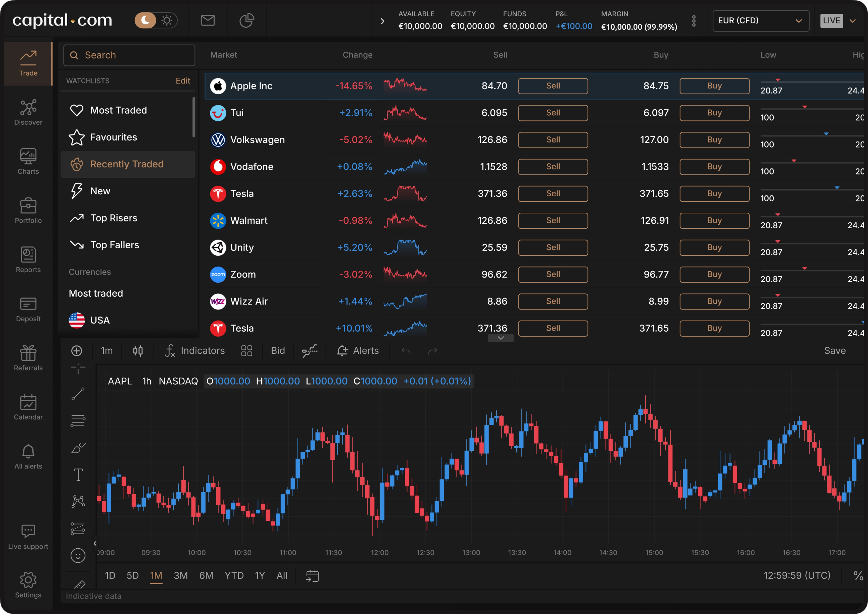The height and width of the screenshot is (614, 868).
Task: Select the text annotation tool
Action: [x=78, y=475]
